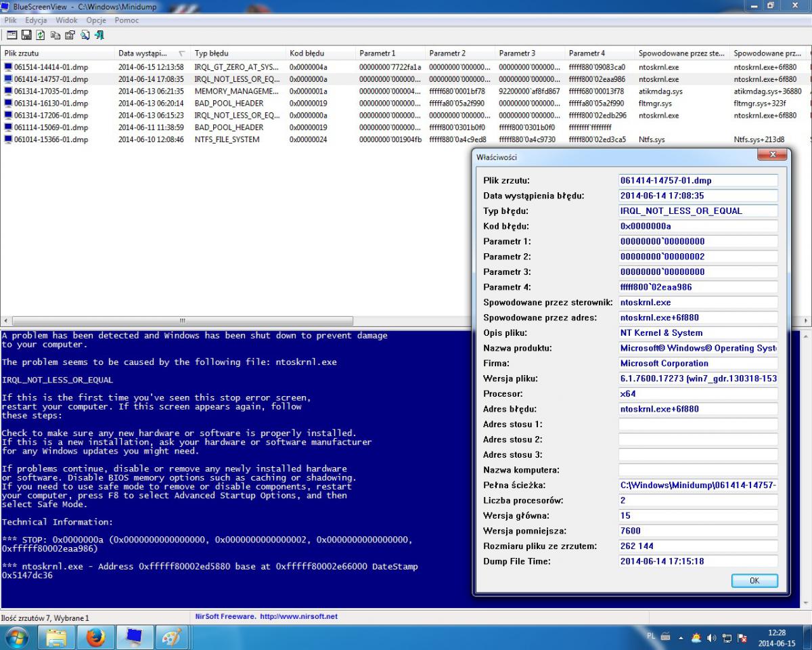Image resolution: width=812 pixels, height=650 pixels.
Task: Open the Plik menu
Action: click(10, 20)
